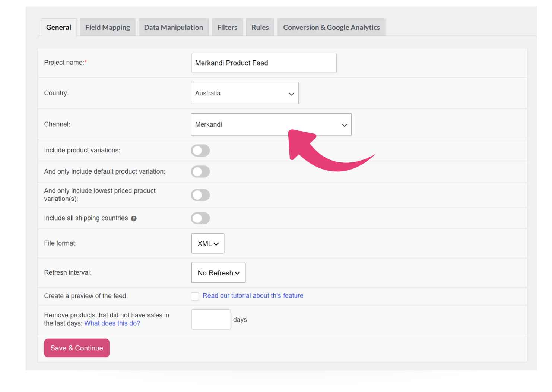Click the Project name input field
Viewport: 552px width, 392px height.
click(x=264, y=63)
